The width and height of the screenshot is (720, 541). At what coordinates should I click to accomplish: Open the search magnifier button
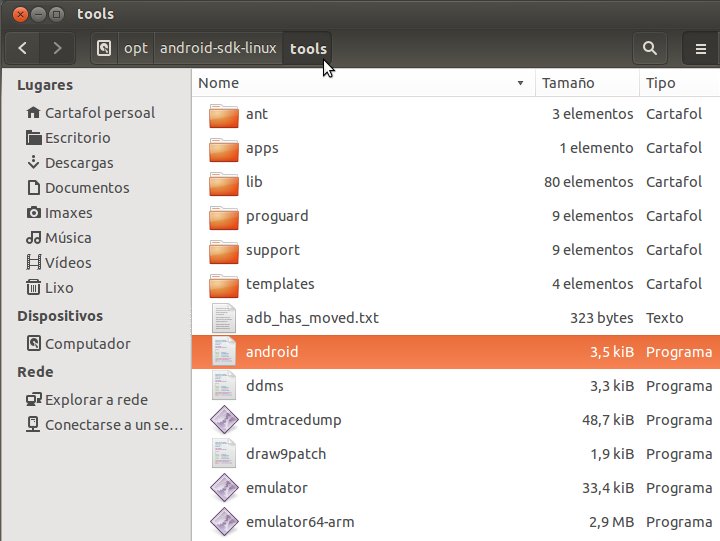click(x=649, y=48)
